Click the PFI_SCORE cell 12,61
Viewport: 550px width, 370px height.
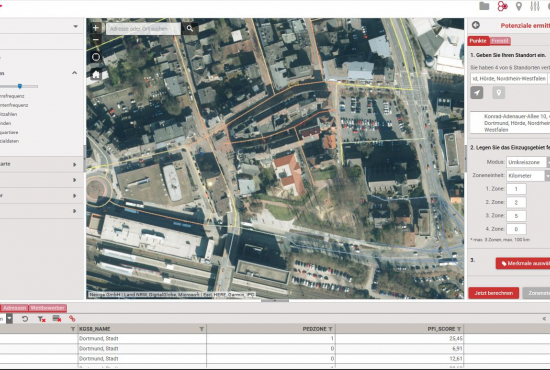click(x=400, y=358)
